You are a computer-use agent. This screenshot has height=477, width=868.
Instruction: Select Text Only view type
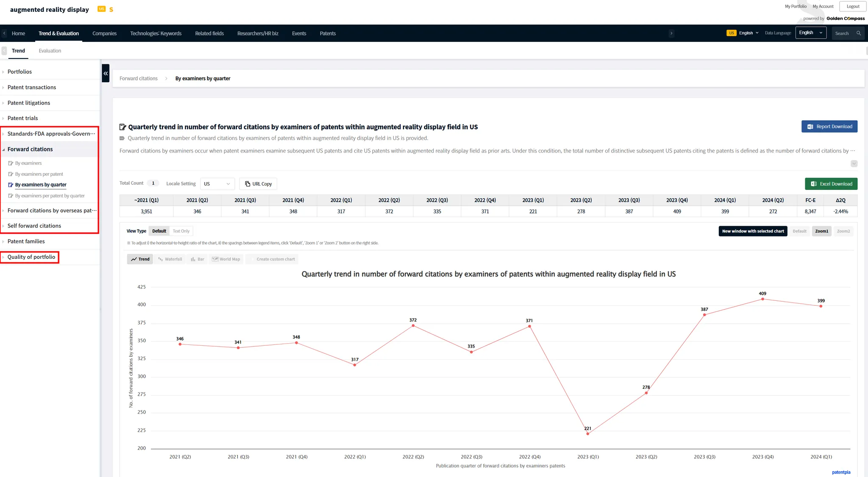coord(181,231)
